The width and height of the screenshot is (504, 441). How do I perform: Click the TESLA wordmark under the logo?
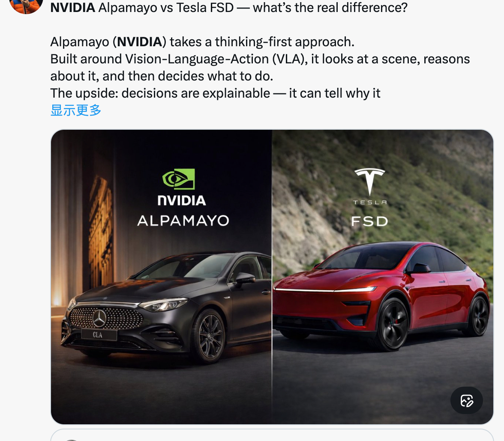click(370, 203)
